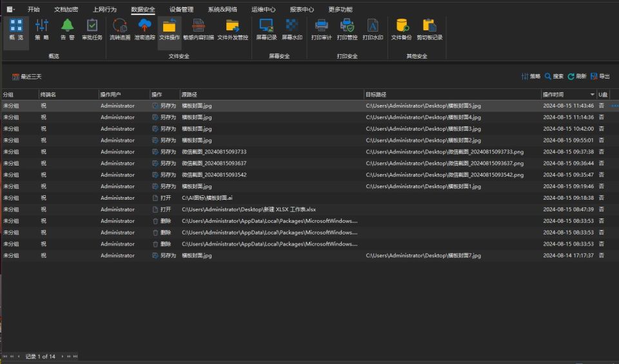Switch to the 系统&网络 tab

coord(222,9)
